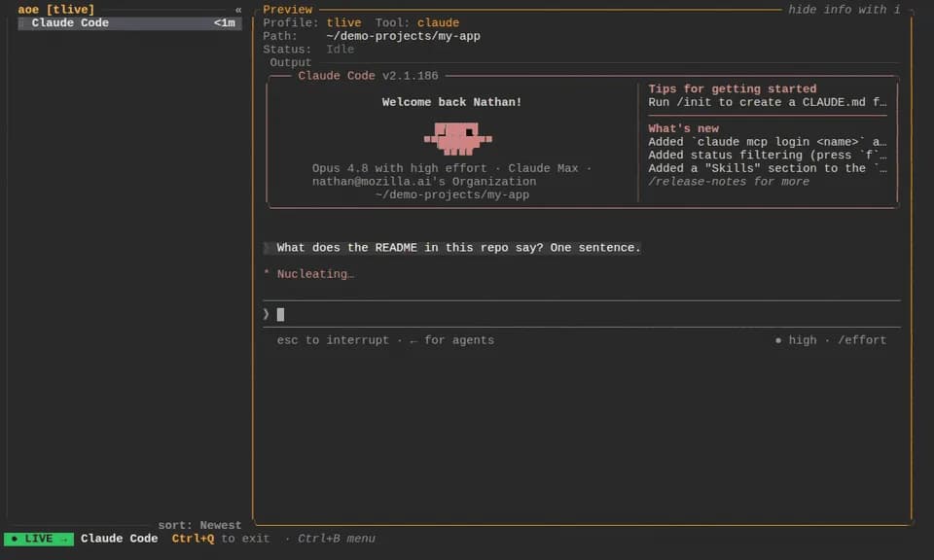Click the 'Added a "Skills" section' line

pyautogui.click(x=768, y=168)
